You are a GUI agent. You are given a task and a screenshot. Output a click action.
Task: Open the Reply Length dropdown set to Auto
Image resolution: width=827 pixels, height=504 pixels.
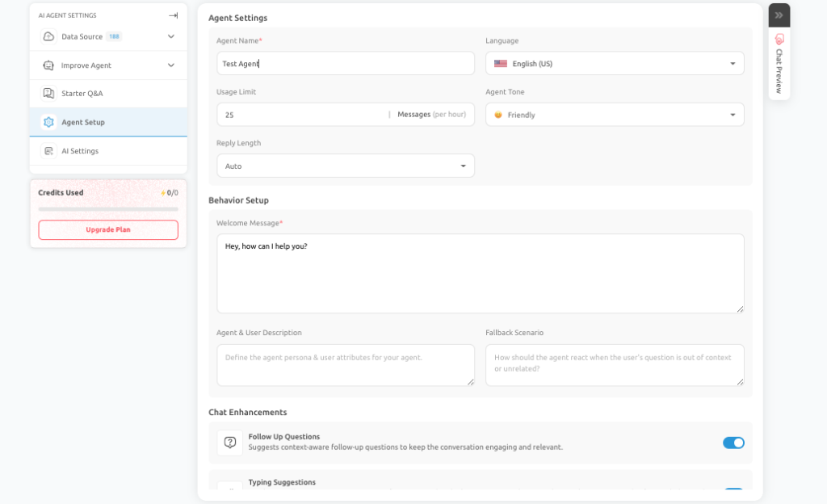[346, 166]
